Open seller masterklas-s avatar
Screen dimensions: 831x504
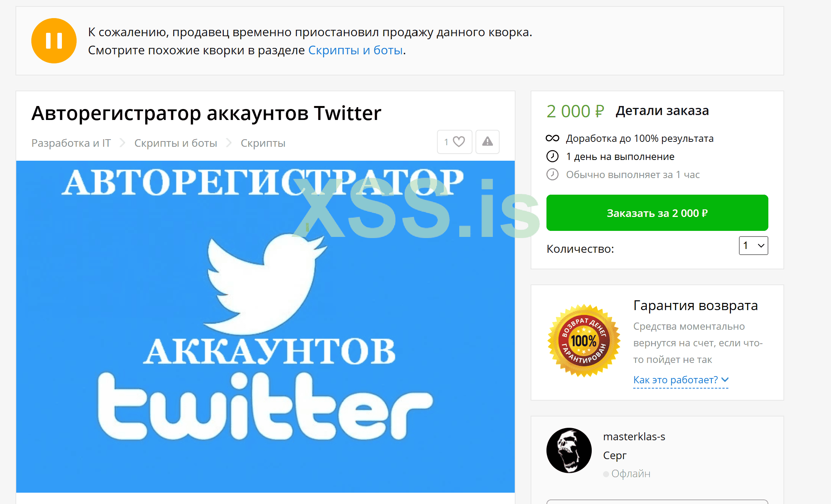(569, 450)
